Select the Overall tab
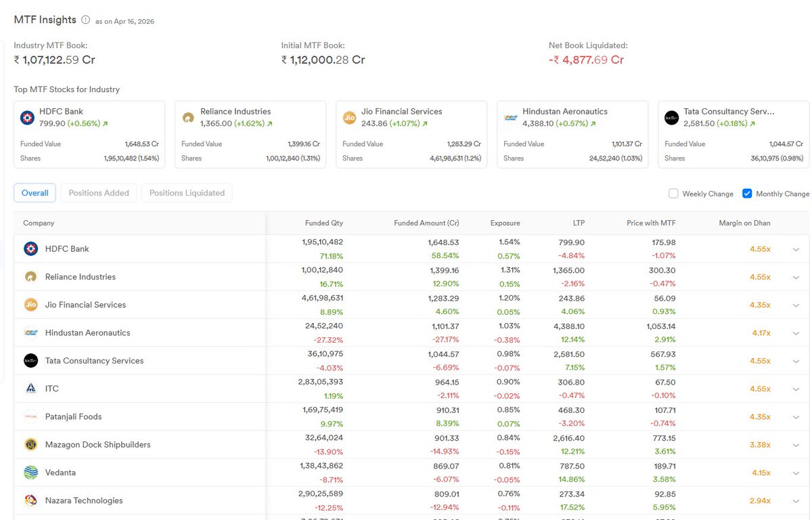Screen dimensions: 812x520 35,193
